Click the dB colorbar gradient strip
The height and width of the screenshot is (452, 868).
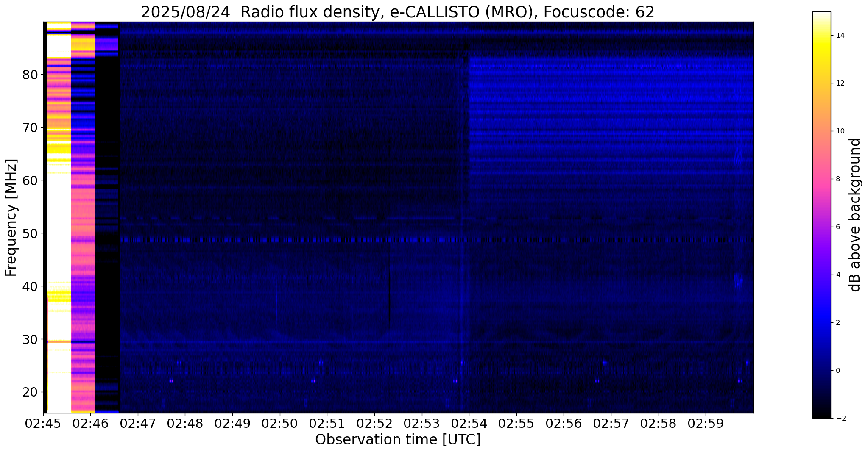(821, 215)
